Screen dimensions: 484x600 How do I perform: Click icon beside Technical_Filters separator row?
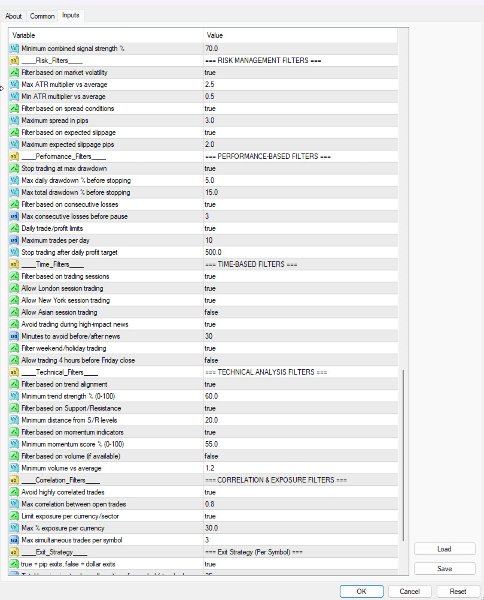pyautogui.click(x=14, y=372)
